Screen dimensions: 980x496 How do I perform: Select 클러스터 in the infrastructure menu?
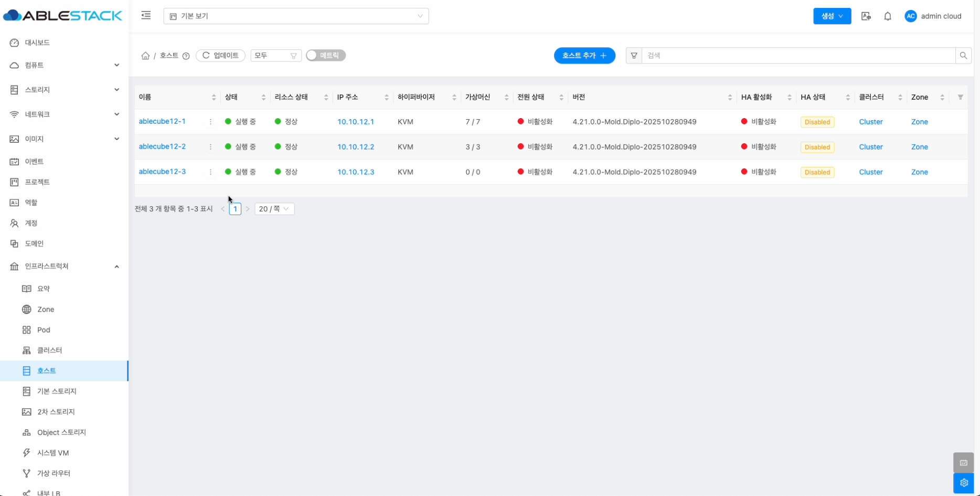tap(49, 350)
